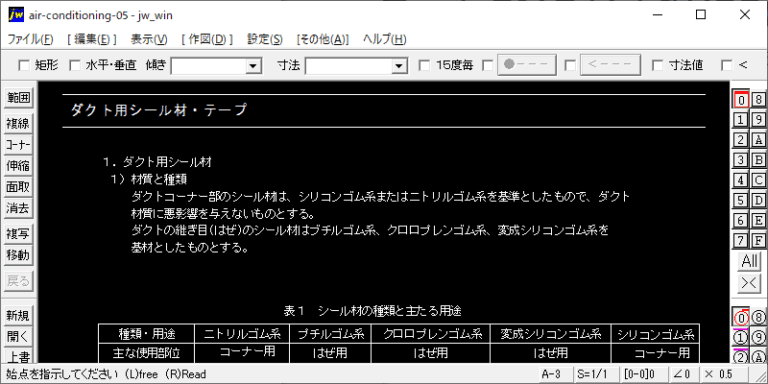Screen dimensions: 768x384
Task: Select circled layer group 9
Action: coord(759,338)
